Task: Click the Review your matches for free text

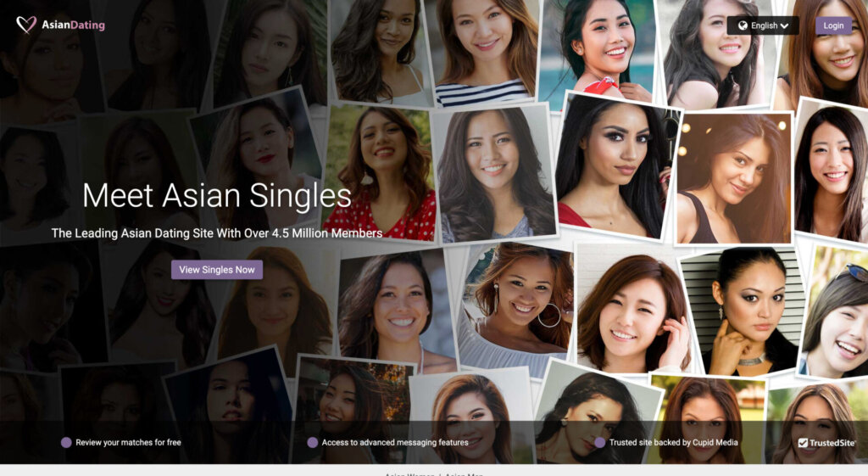Action: pyautogui.click(x=129, y=442)
